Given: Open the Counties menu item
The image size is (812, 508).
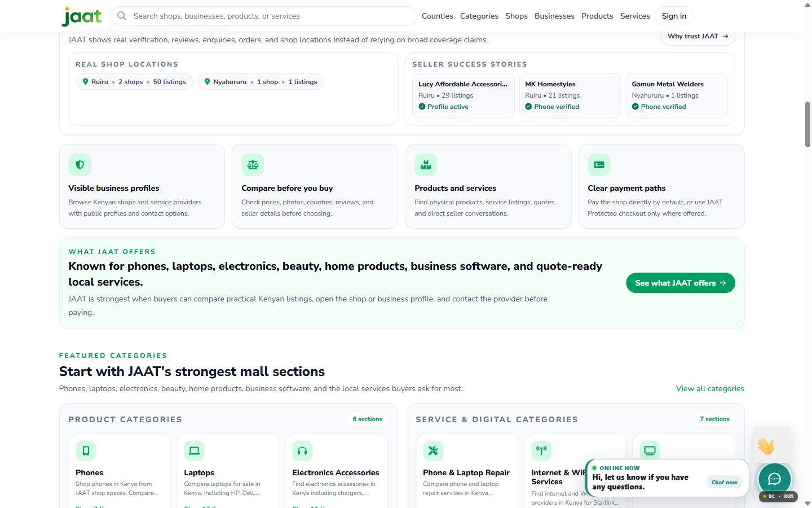Looking at the screenshot, I should (437, 16).
